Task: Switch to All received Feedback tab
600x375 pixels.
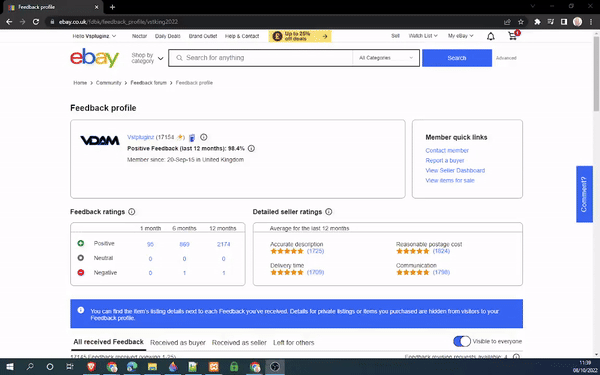Action: [108, 342]
